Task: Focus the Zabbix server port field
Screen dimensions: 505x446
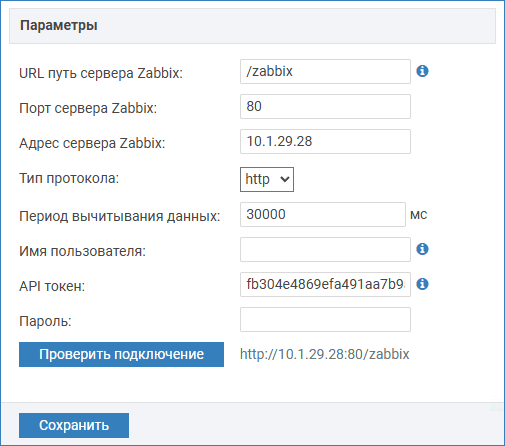Action: point(325,106)
